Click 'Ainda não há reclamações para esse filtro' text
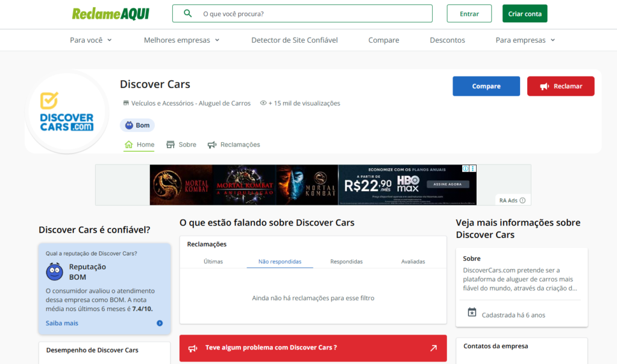 pos(313,298)
